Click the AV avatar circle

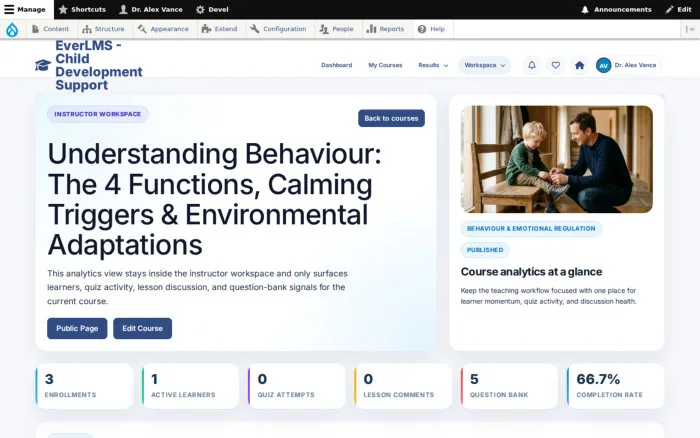click(x=604, y=66)
